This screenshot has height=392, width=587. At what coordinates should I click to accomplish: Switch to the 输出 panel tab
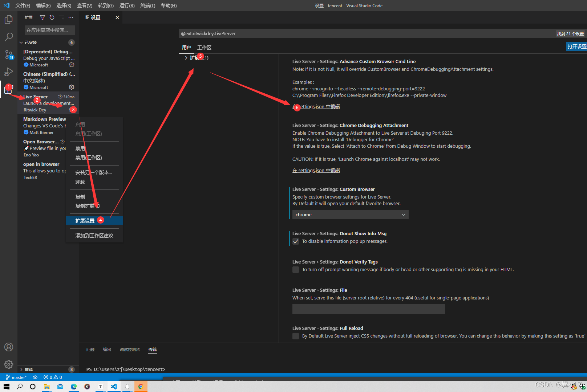point(107,350)
